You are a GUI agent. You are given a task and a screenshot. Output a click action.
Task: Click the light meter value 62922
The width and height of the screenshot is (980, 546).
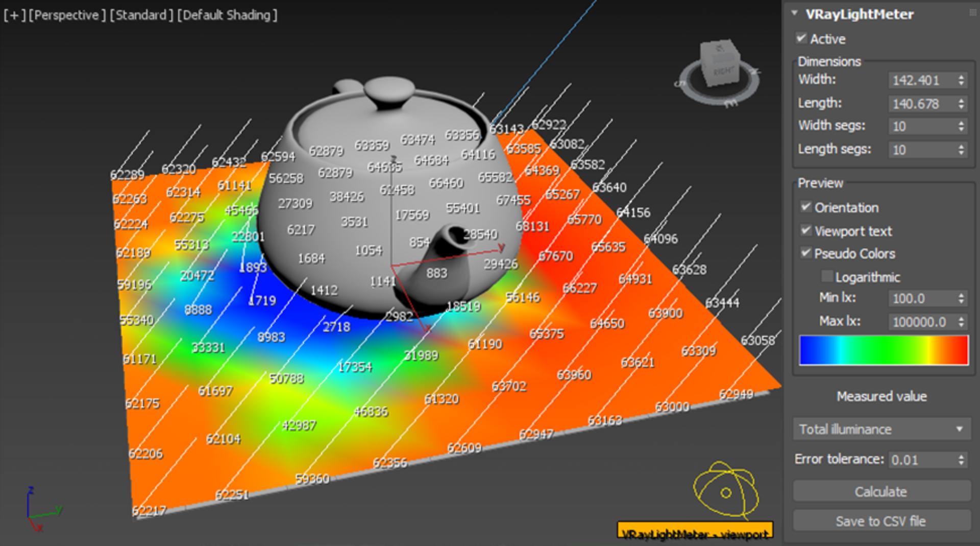tap(549, 125)
